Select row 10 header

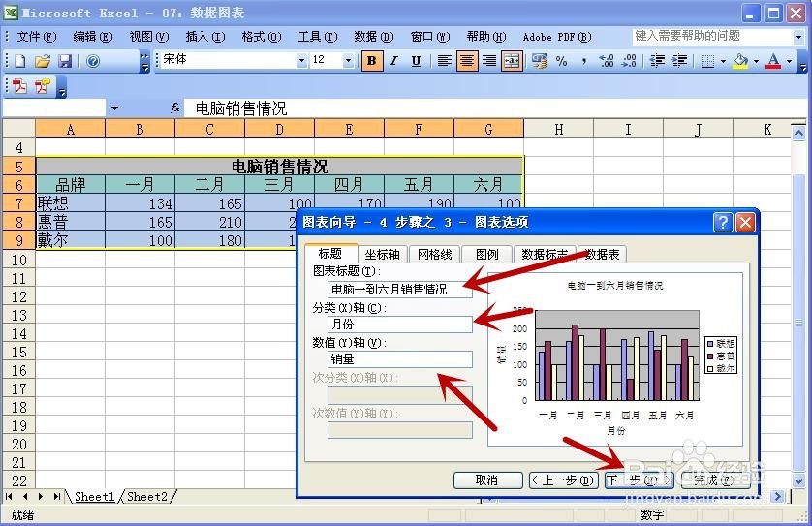pos(18,260)
